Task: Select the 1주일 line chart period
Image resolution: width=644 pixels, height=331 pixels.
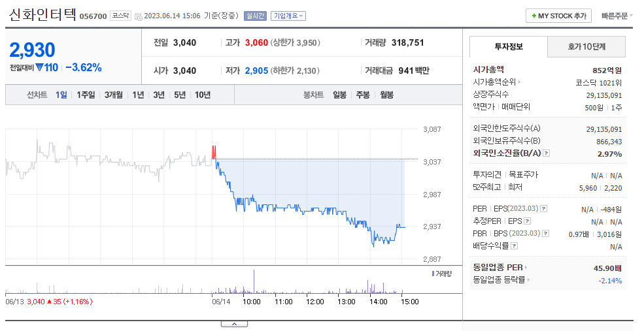Action: tap(86, 95)
